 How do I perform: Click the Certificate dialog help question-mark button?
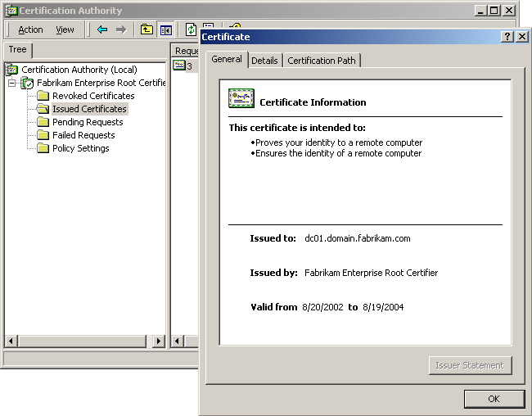coord(507,37)
